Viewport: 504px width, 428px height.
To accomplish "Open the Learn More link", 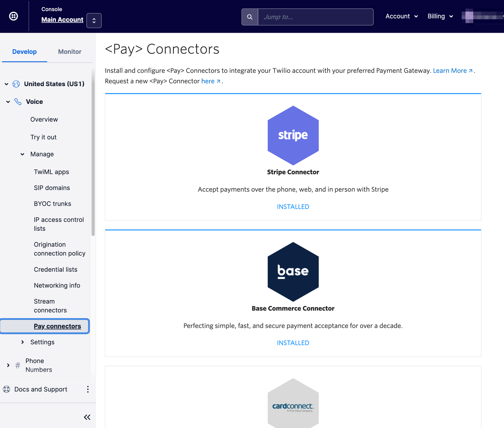I will [x=450, y=71].
